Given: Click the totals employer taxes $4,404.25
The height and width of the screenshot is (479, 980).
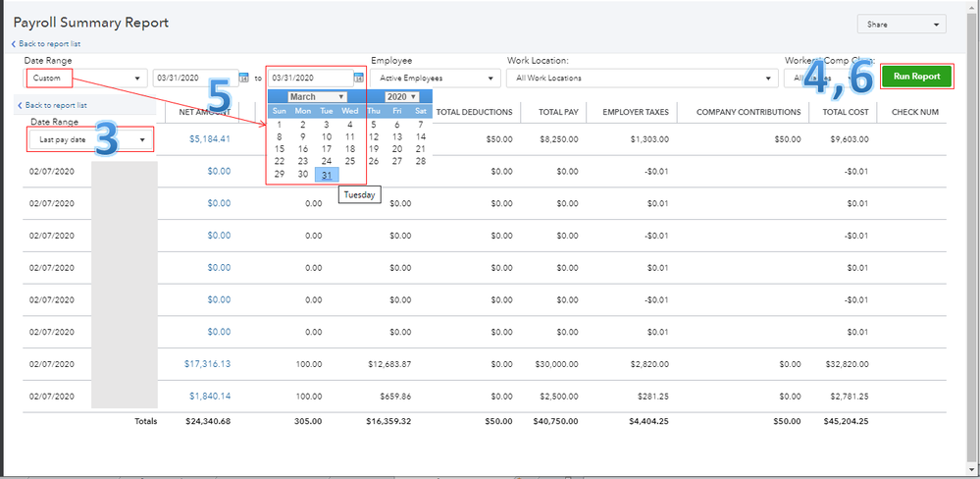Looking at the screenshot, I should point(648,421).
